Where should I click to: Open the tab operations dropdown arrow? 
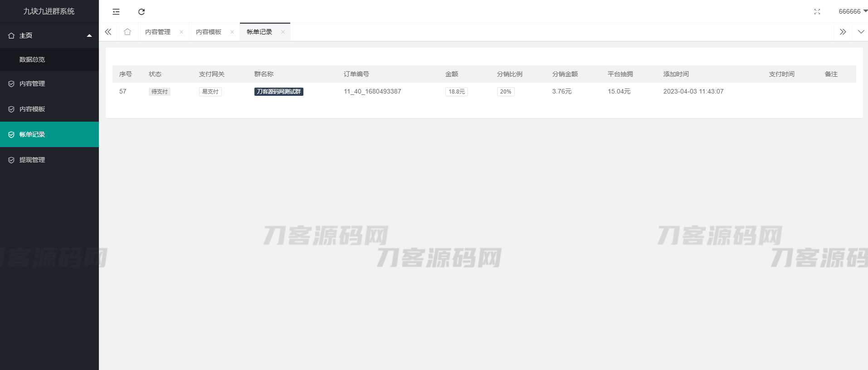pyautogui.click(x=860, y=32)
